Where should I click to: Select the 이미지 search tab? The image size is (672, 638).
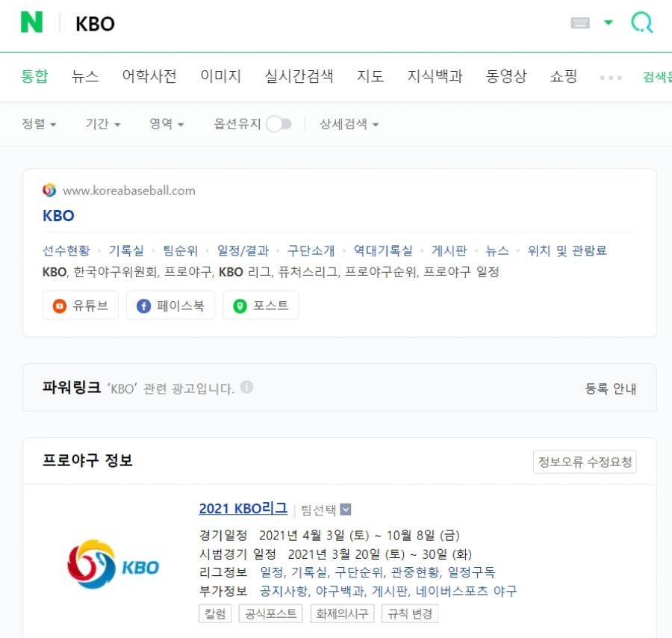[220, 76]
